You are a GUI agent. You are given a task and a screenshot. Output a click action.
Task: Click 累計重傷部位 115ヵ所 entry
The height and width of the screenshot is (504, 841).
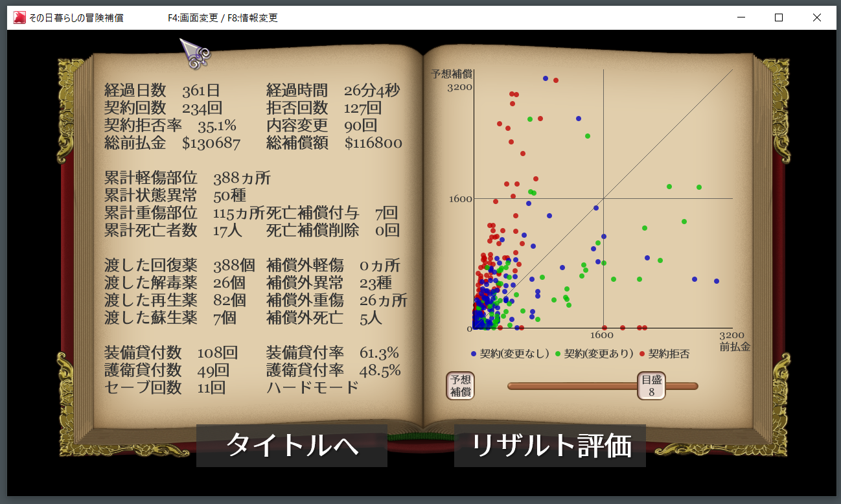185,213
